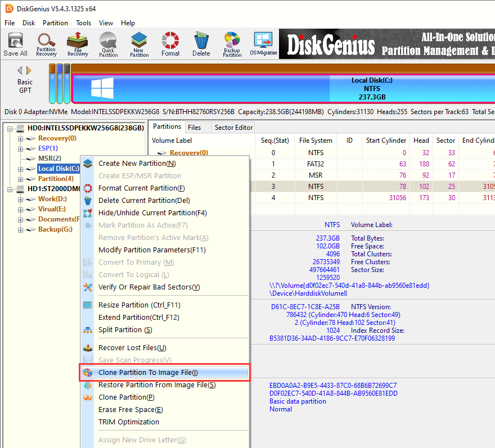Switch to the Sector Editor tab
Viewport: 495px width, 448px height.
point(233,128)
